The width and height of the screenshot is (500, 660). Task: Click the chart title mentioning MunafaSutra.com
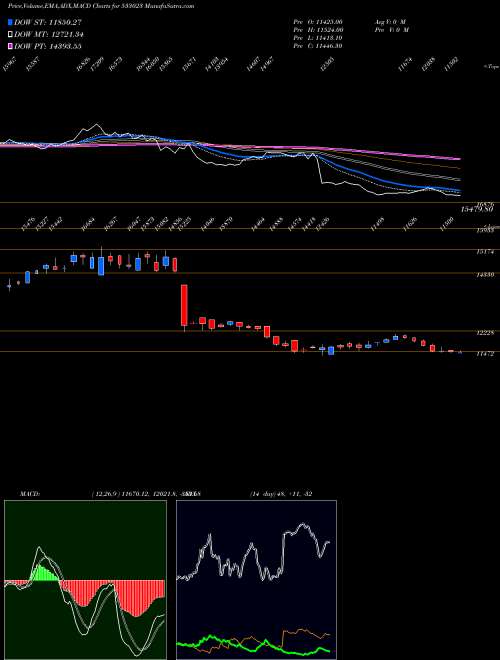click(101, 6)
